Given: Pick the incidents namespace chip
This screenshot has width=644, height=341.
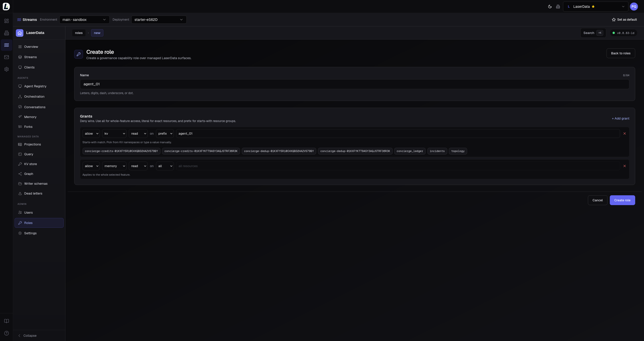Looking at the screenshot, I should 437,151.
